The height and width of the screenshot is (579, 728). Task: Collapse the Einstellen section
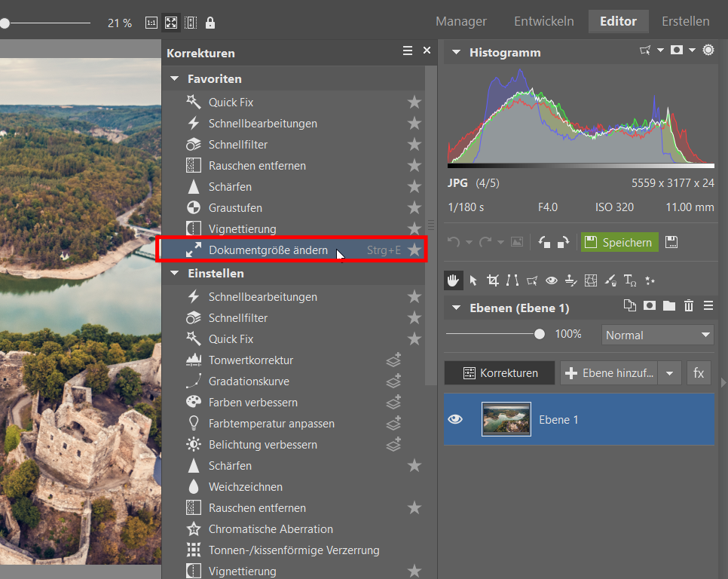click(175, 273)
